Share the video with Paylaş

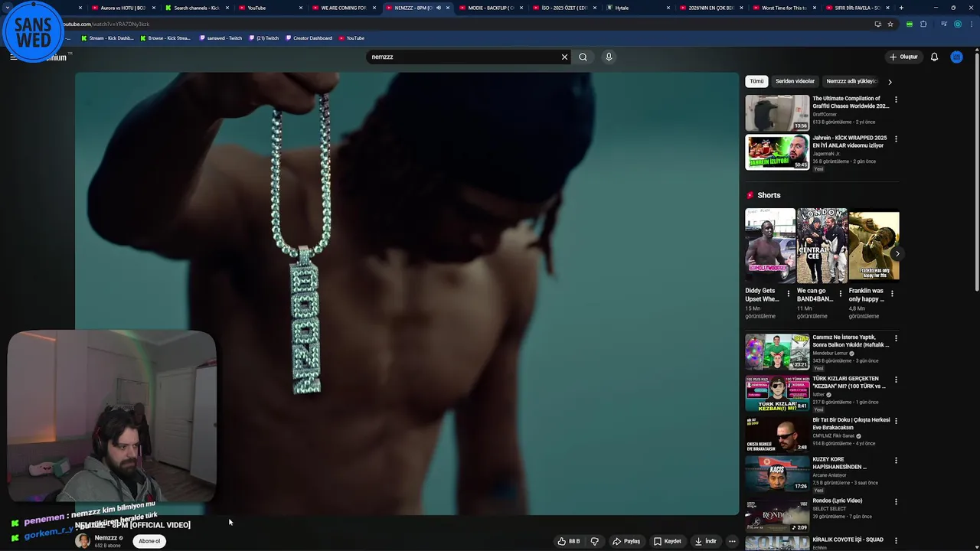click(626, 541)
